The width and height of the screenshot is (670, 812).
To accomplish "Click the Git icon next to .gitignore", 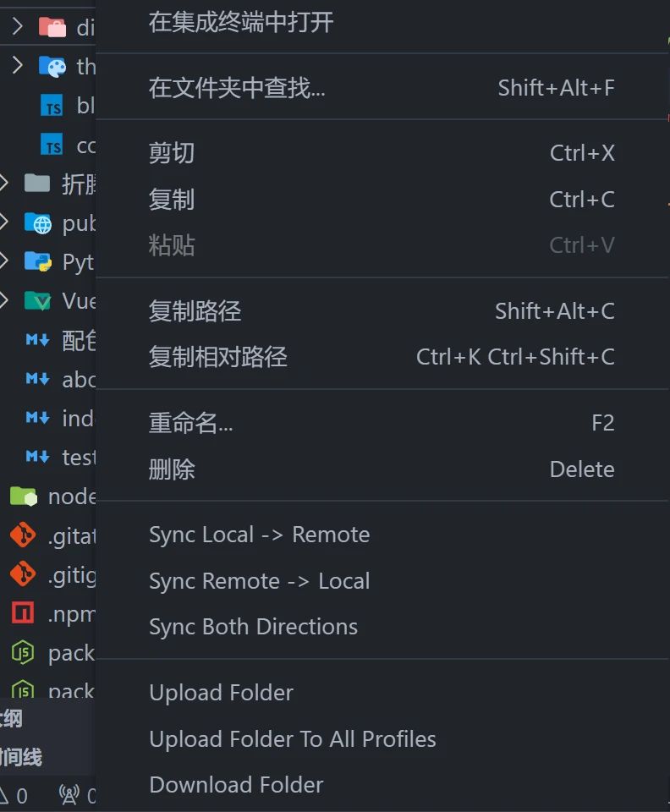I will (22, 574).
